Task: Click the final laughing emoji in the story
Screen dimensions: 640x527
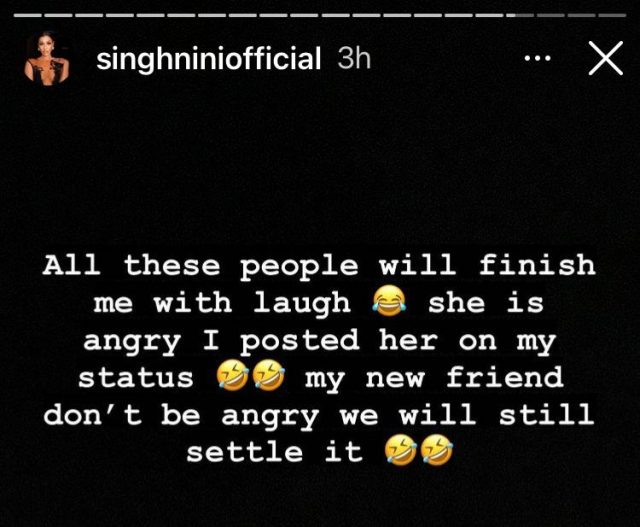Action: coord(435,452)
